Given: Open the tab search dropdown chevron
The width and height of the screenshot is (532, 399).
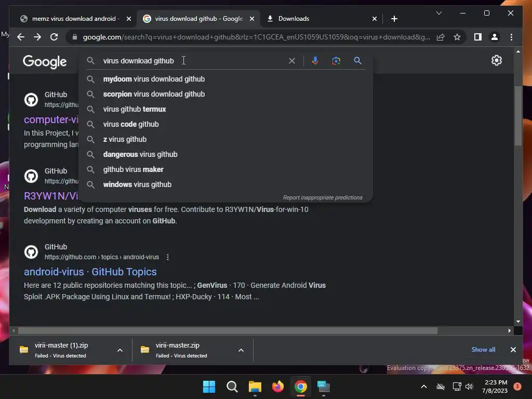Looking at the screenshot, I should coord(438,13).
